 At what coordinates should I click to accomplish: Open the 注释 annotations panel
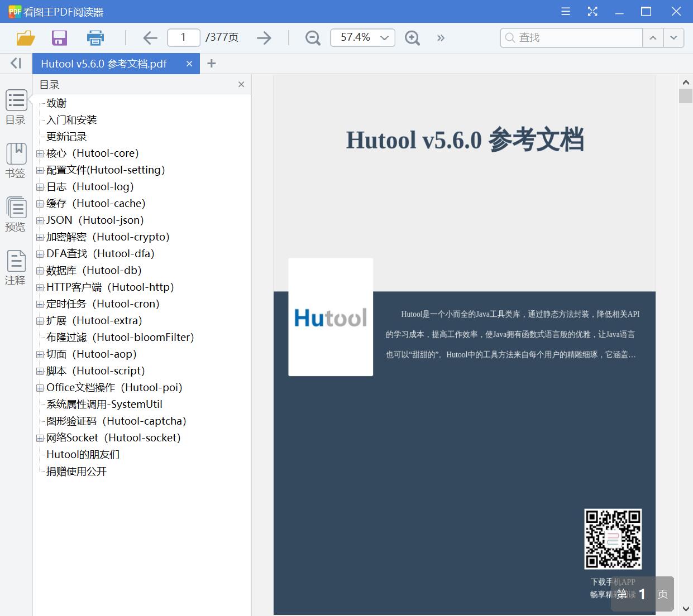point(16,268)
